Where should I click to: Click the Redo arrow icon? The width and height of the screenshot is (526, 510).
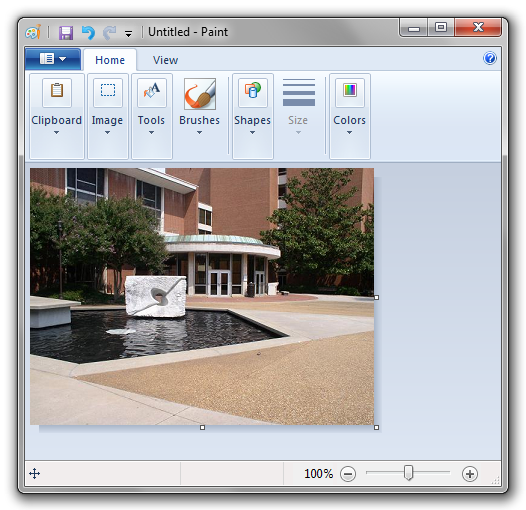click(x=109, y=33)
